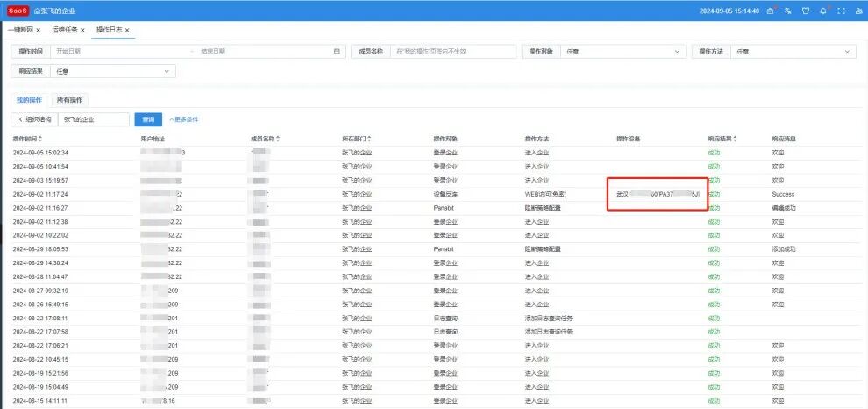Click Panabit in the 11:16:27 row
Image resolution: width=868 pixels, height=409 pixels.
[x=444, y=208]
